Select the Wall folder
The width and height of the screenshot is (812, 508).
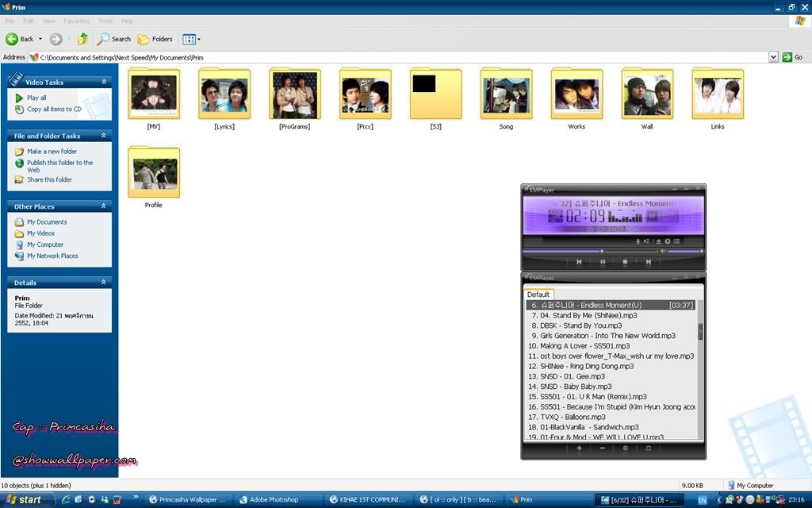[647, 98]
